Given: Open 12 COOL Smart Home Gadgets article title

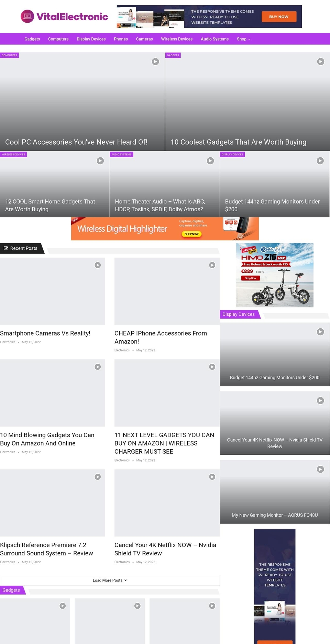Looking at the screenshot, I should tap(50, 205).
